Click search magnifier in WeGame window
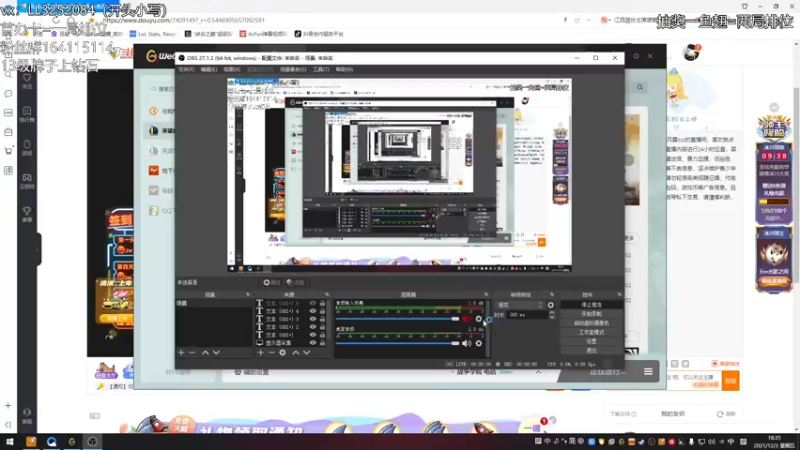Viewport: 800px width, 450px height. [x=640, y=87]
